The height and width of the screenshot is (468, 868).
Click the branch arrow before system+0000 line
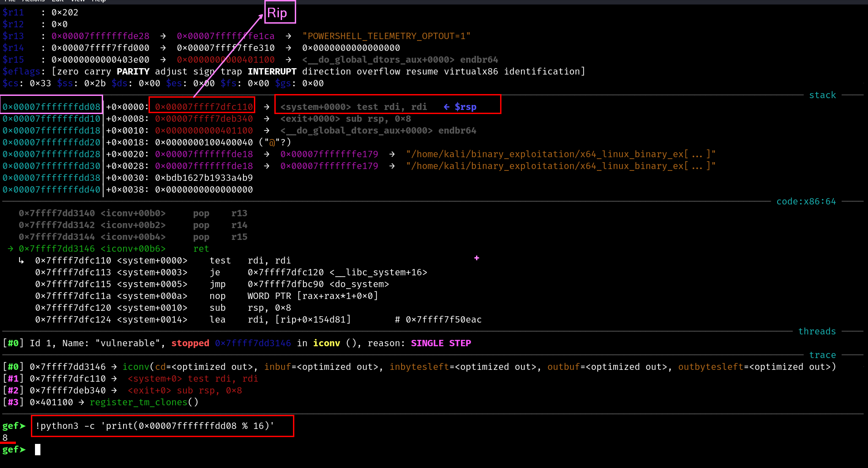coord(21,260)
